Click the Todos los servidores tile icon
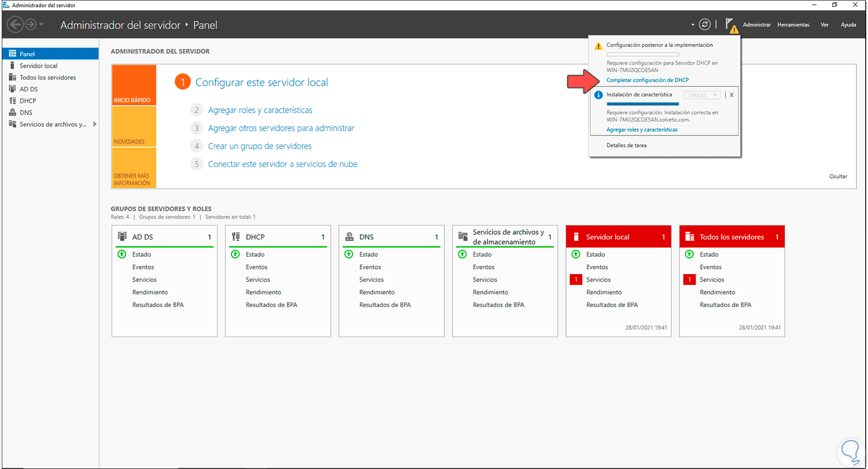868x469 pixels. pos(689,237)
